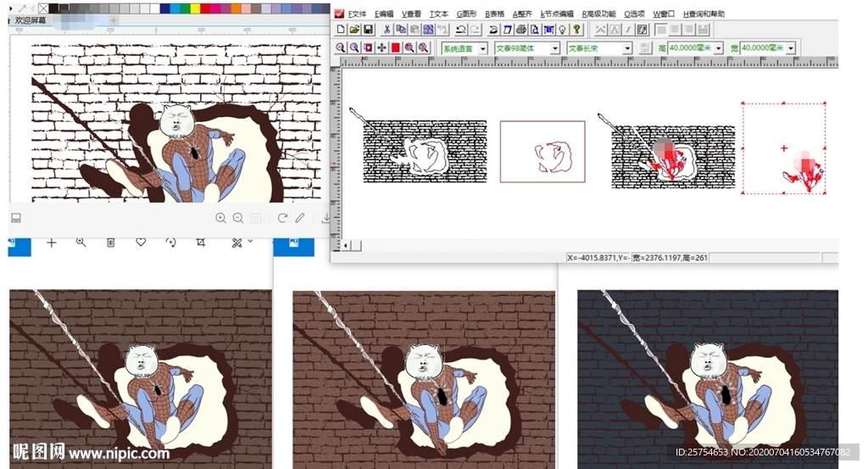Image resolution: width=868 pixels, height=469 pixels.
Task: Click the crop icon in Photos toolbar
Action: point(200,243)
